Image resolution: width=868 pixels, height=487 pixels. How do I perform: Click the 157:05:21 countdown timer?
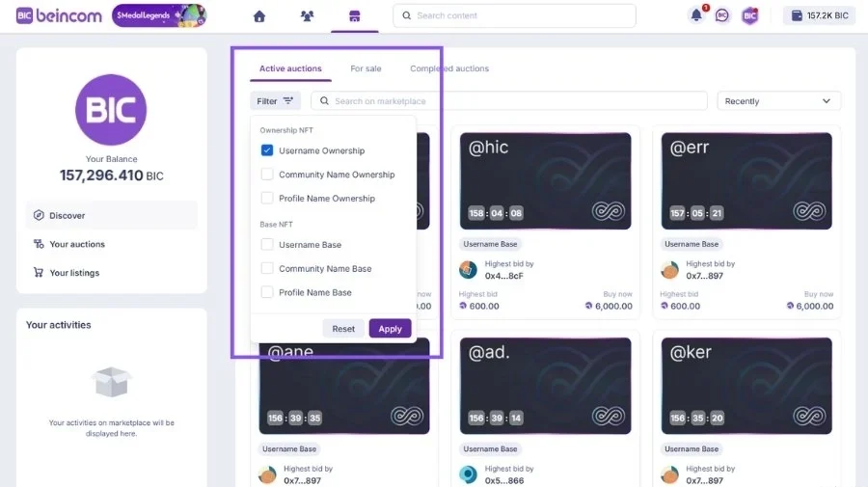coord(697,213)
